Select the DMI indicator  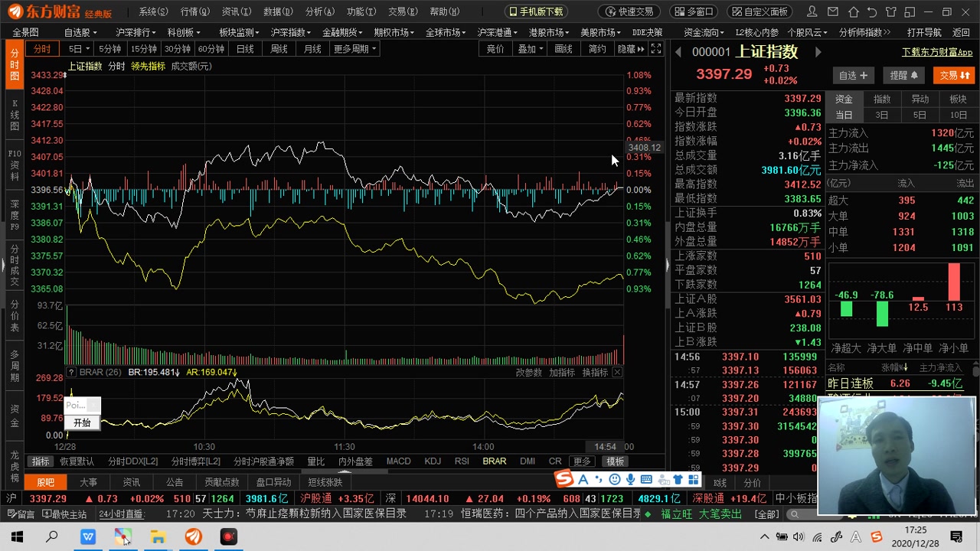tap(528, 461)
